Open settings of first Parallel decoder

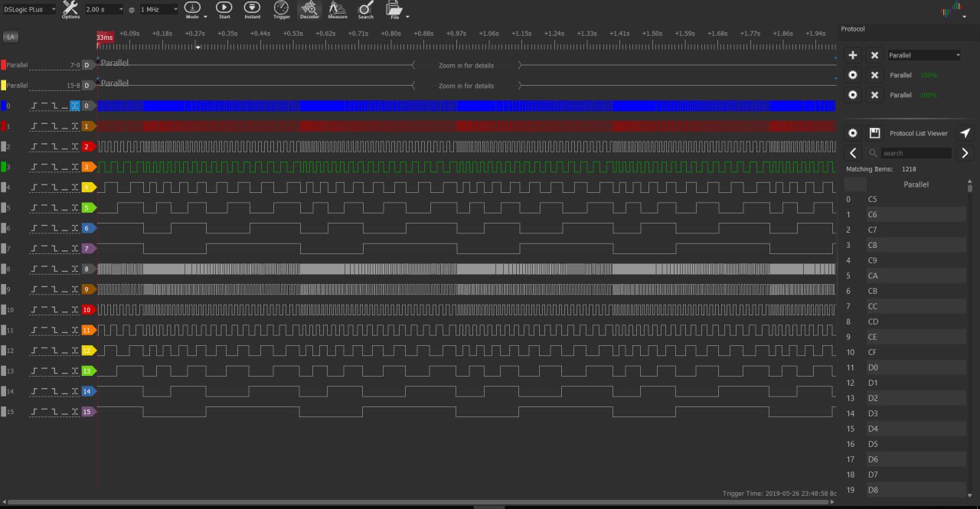pyautogui.click(x=853, y=75)
